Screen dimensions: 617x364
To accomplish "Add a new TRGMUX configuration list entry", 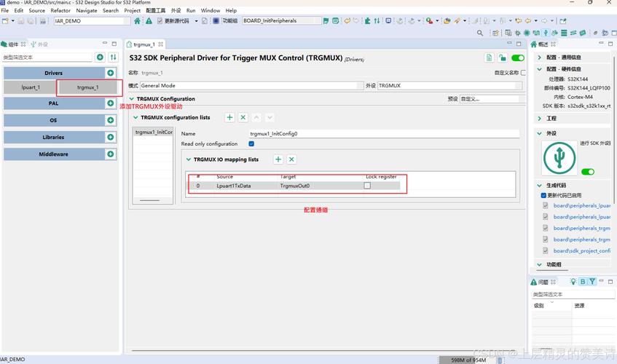I will [229, 117].
